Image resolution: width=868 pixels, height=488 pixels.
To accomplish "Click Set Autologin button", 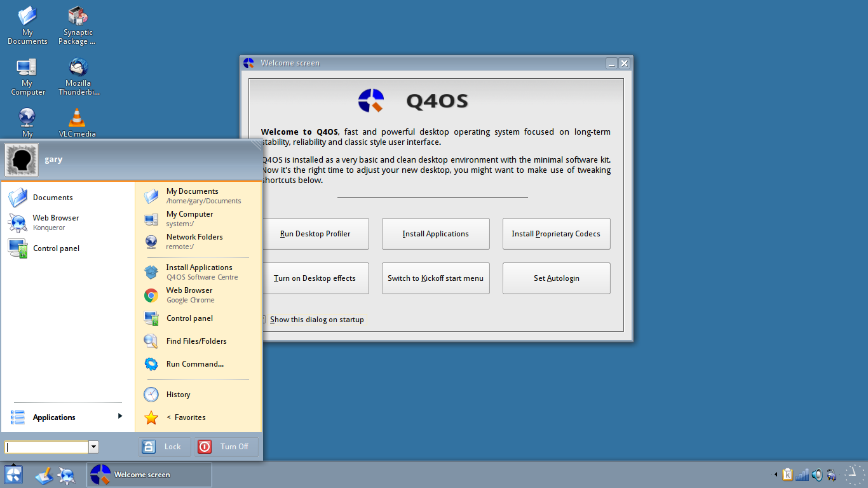I will (557, 278).
